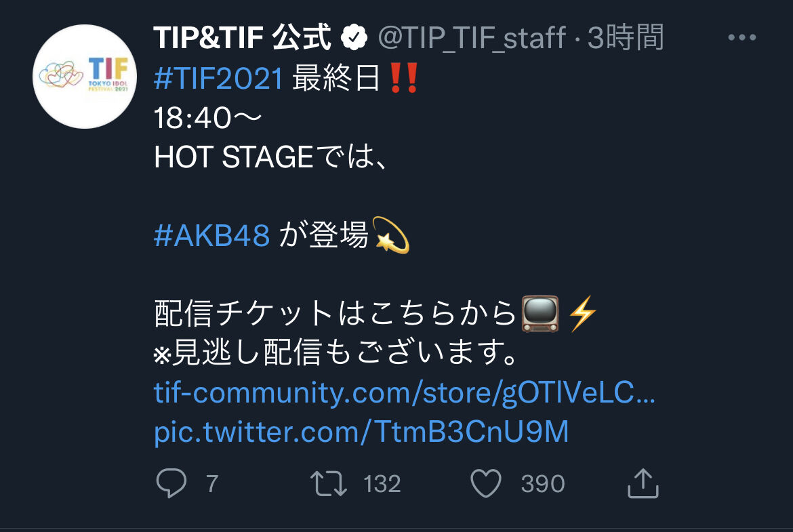Retweet using the retweet arrows icon
The image size is (793, 532).
(329, 483)
